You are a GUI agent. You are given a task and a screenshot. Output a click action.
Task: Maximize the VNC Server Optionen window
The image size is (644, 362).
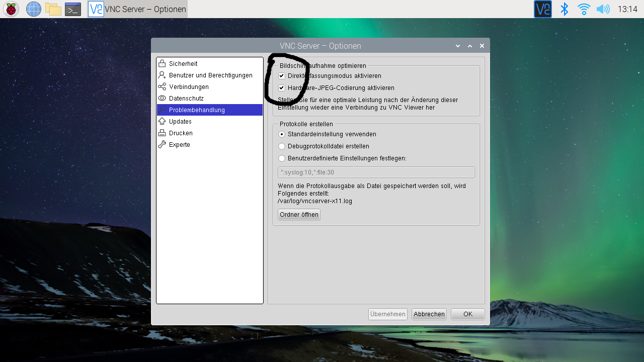470,46
